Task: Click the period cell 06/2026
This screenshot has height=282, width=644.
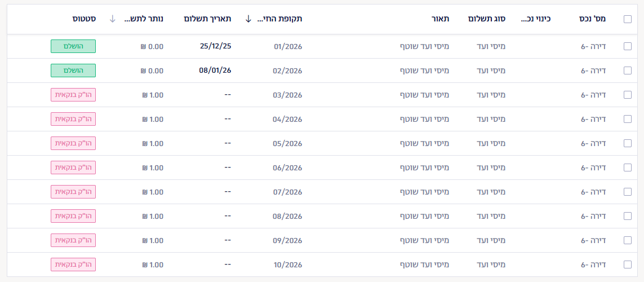Action: click(x=287, y=168)
